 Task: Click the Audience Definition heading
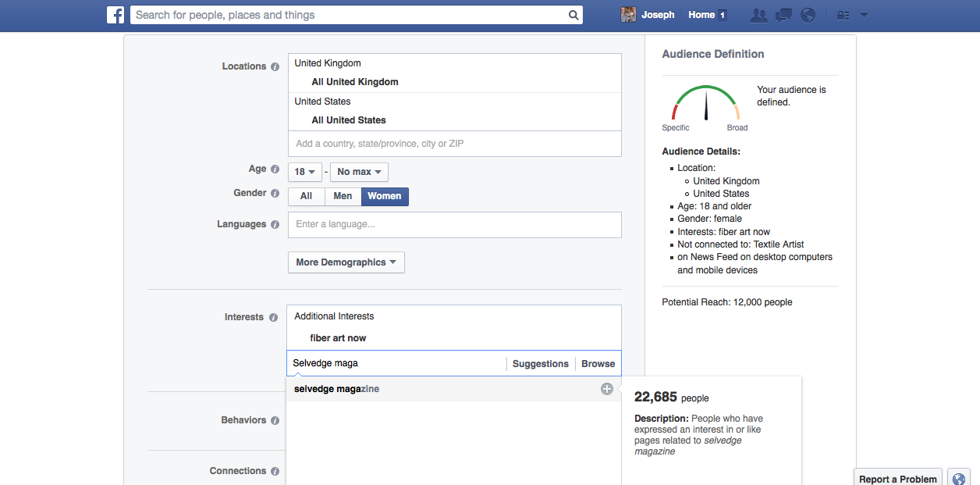coord(713,54)
